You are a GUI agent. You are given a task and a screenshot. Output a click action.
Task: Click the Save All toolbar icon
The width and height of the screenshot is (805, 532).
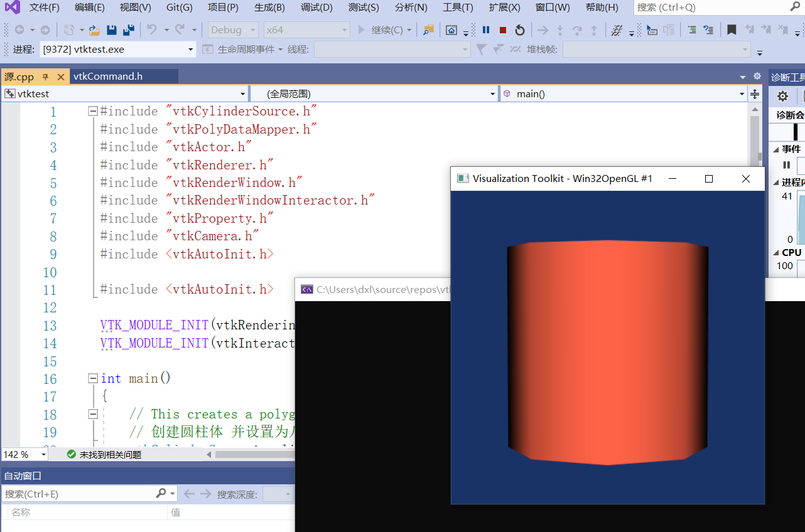pos(129,29)
